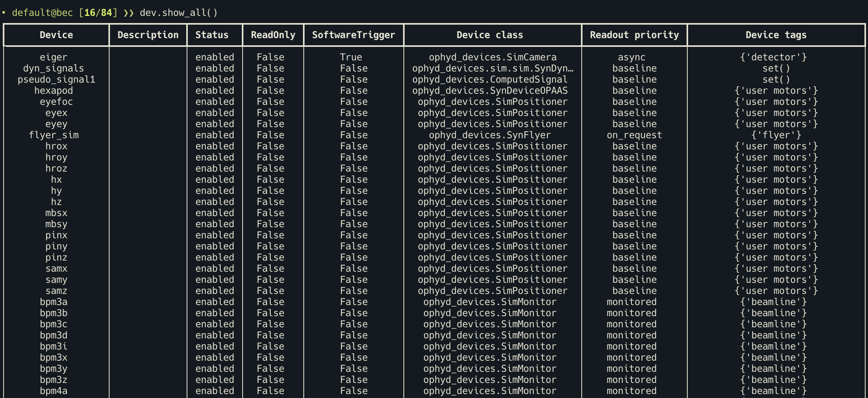Click the monitored priority in bpm3a row
The width and height of the screenshot is (868, 398).
click(x=632, y=302)
